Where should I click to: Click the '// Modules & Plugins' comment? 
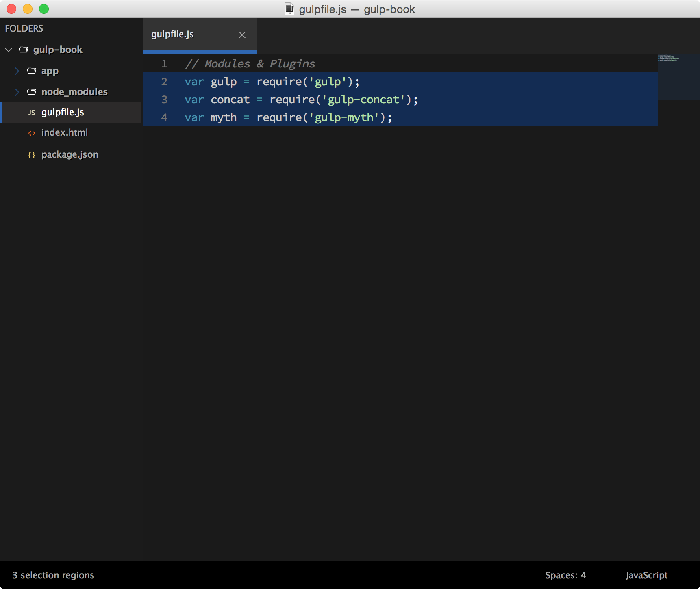pos(250,64)
